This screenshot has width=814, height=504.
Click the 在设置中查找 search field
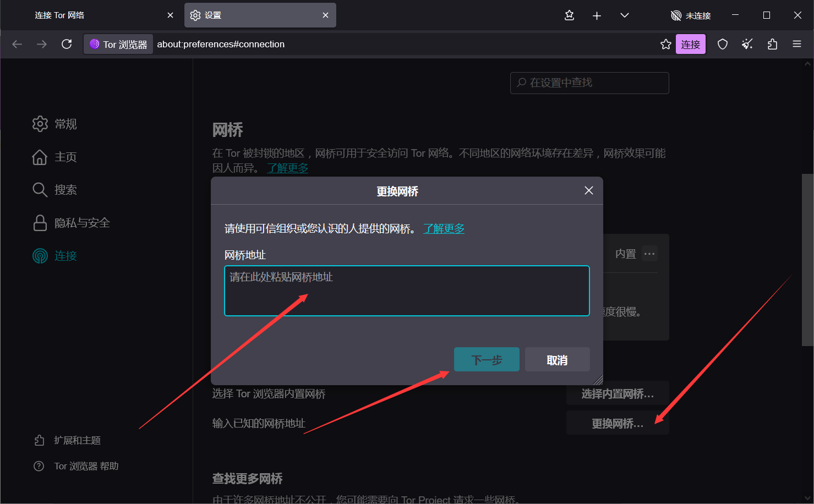click(x=589, y=83)
